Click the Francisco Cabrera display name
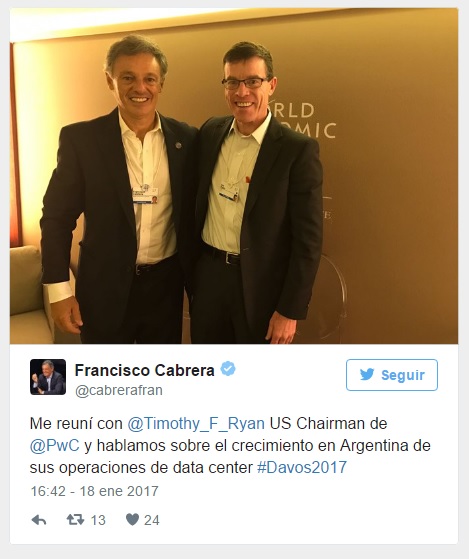Image resolution: width=469 pixels, height=559 pixels. coord(145,370)
